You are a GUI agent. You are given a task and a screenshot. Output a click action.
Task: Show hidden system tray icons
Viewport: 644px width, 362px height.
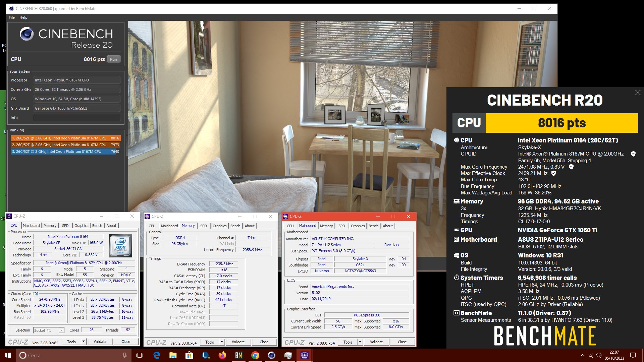[582, 355]
